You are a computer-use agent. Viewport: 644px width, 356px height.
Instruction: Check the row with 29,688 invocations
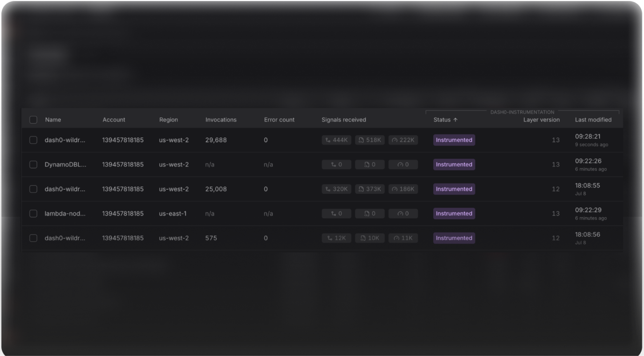[33, 140]
